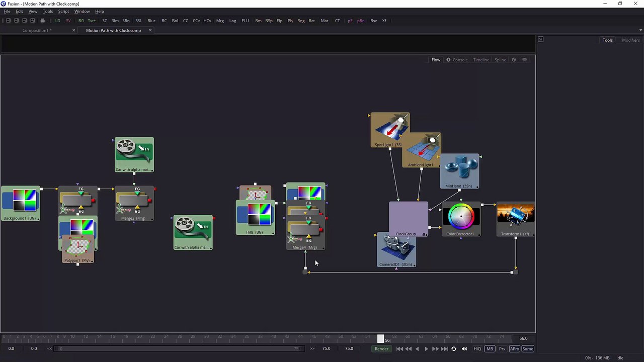Screen dimensions: 644x362
Task: Click the print icon in the toolbar
Action: 42,21
